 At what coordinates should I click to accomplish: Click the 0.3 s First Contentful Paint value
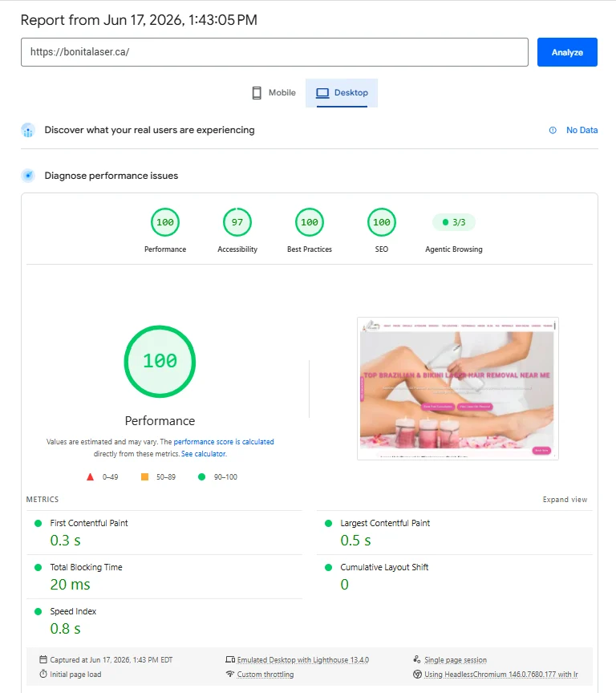(66, 541)
